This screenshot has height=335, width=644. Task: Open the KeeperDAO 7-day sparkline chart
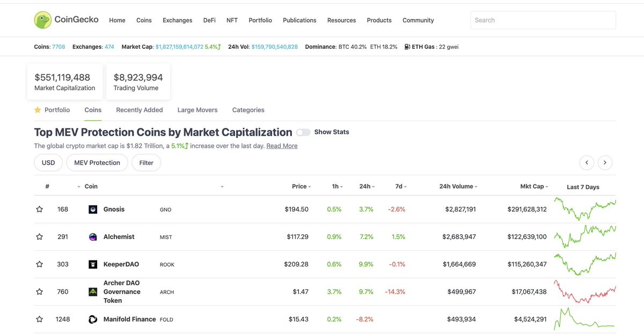(585, 264)
